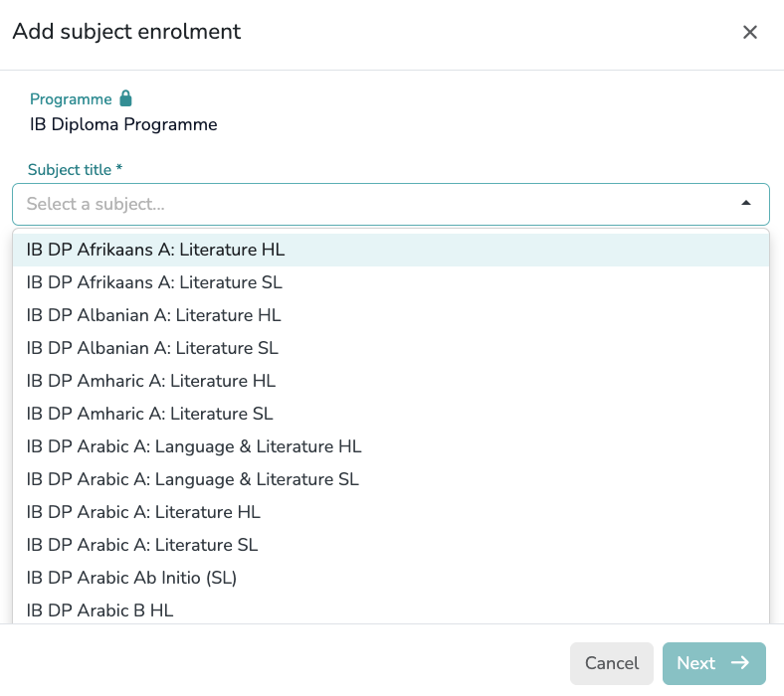Choose IB DP Albanian A: Literature HL
Image resolution: width=784 pixels, height=696 pixels.
tap(154, 315)
